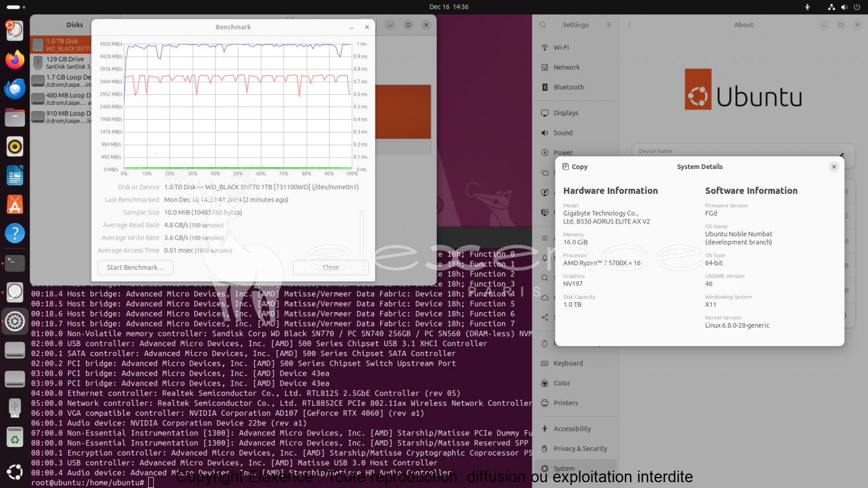Click the Processor AMD Ryzen 7 5700X text

point(602,263)
